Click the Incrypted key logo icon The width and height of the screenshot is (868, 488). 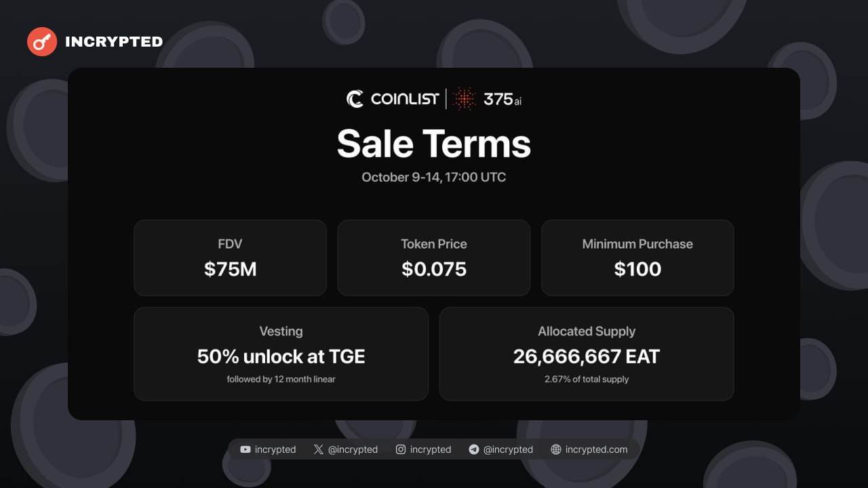(42, 42)
